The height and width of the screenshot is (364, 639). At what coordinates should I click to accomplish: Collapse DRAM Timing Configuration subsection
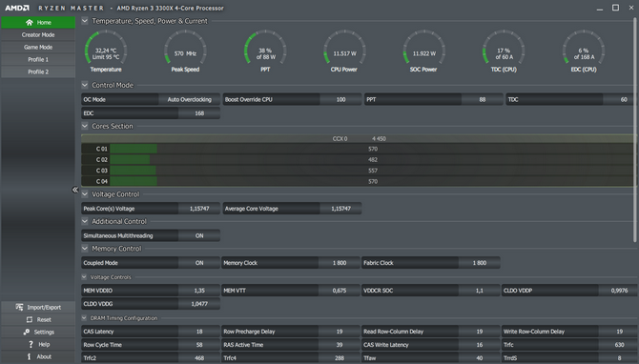pyautogui.click(x=84, y=318)
